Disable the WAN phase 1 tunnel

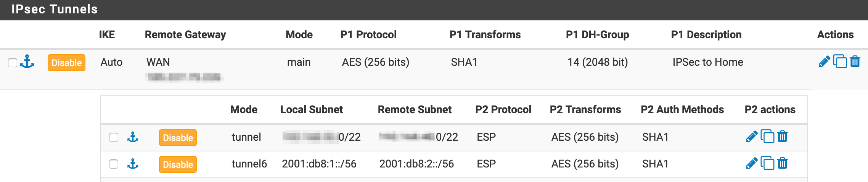66,63
